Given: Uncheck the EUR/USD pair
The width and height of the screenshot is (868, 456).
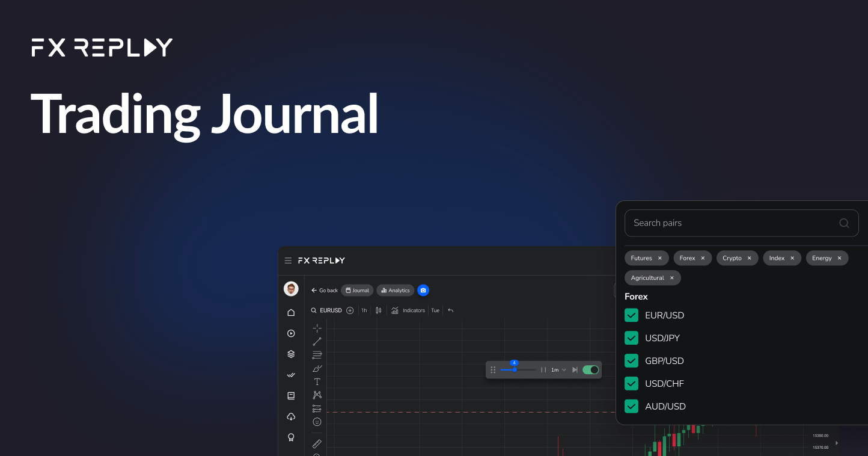Looking at the screenshot, I should pos(631,315).
